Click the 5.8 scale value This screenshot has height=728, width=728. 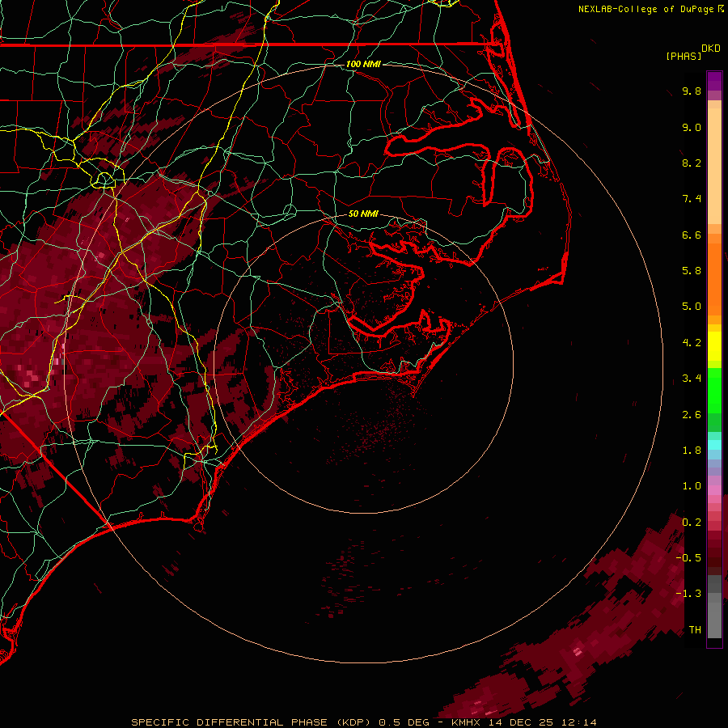tap(692, 271)
